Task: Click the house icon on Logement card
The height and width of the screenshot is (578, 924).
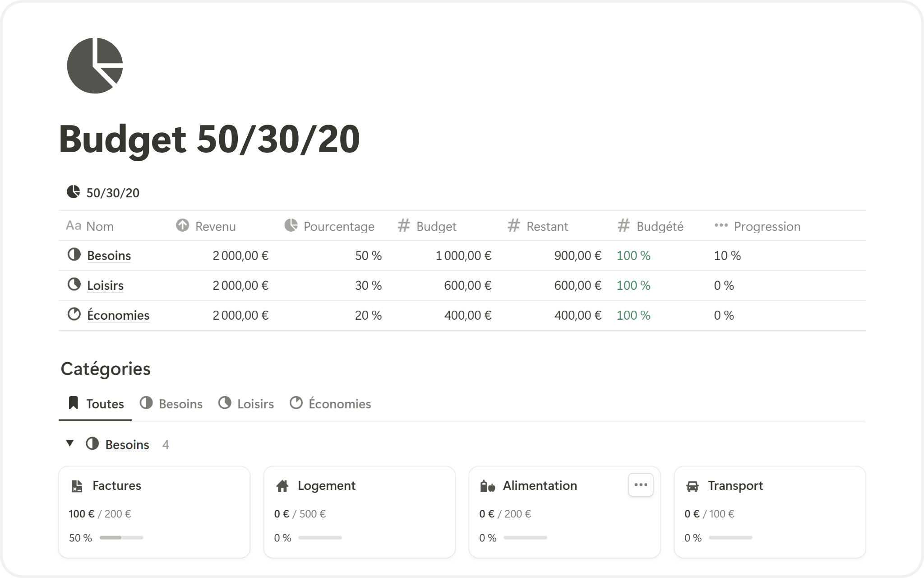Action: point(282,486)
